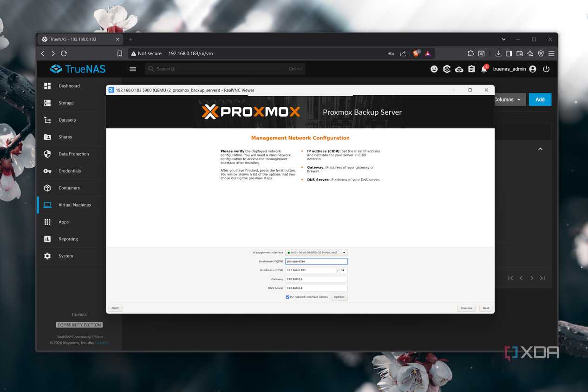Open the browser tab search chevron
Screen dimensions: 588x392
coord(504,39)
